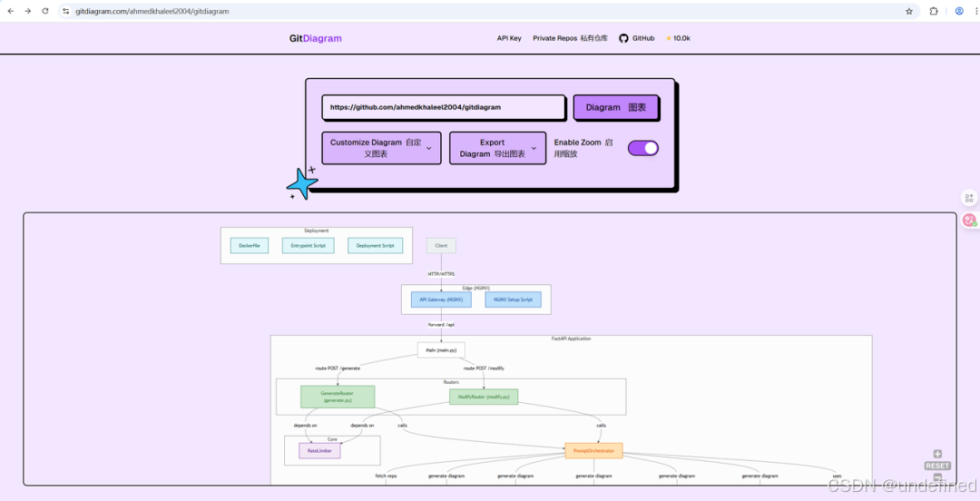Open API Key in the top navigation
The width and height of the screenshot is (980, 501).
pos(509,38)
